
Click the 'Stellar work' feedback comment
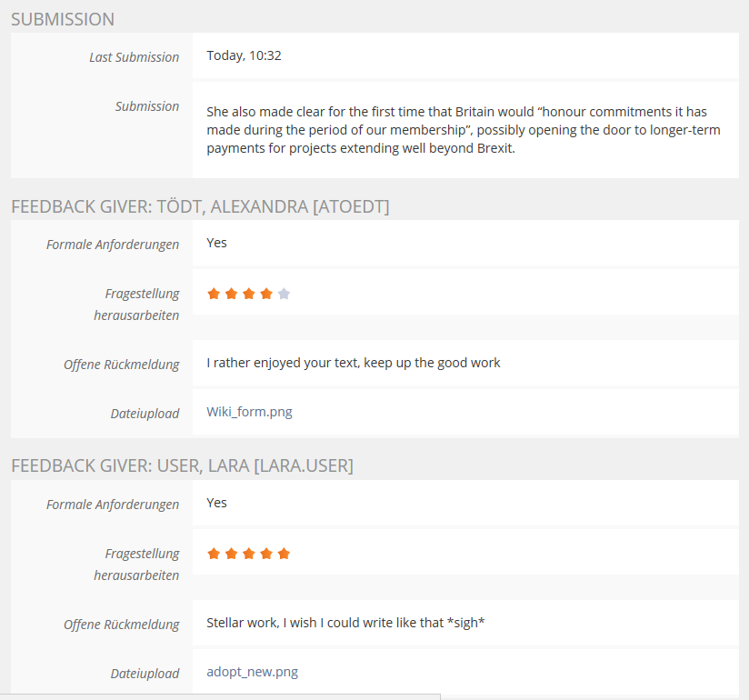pyautogui.click(x=345, y=624)
